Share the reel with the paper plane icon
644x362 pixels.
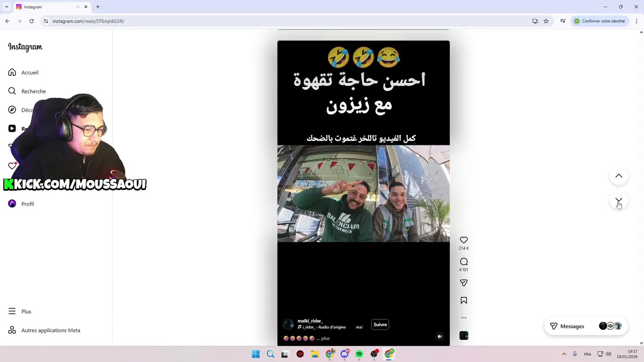[x=464, y=283]
